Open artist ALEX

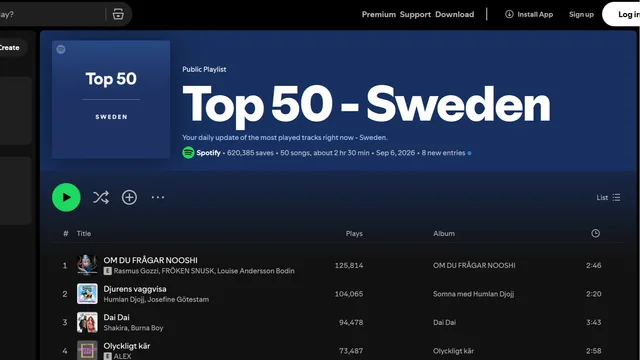pyautogui.click(x=122, y=356)
